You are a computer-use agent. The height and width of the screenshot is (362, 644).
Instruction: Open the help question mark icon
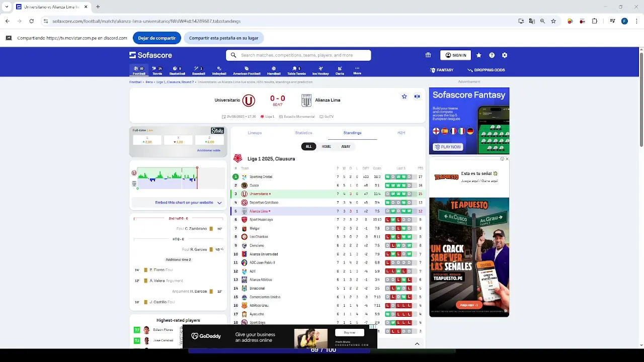coord(492,55)
